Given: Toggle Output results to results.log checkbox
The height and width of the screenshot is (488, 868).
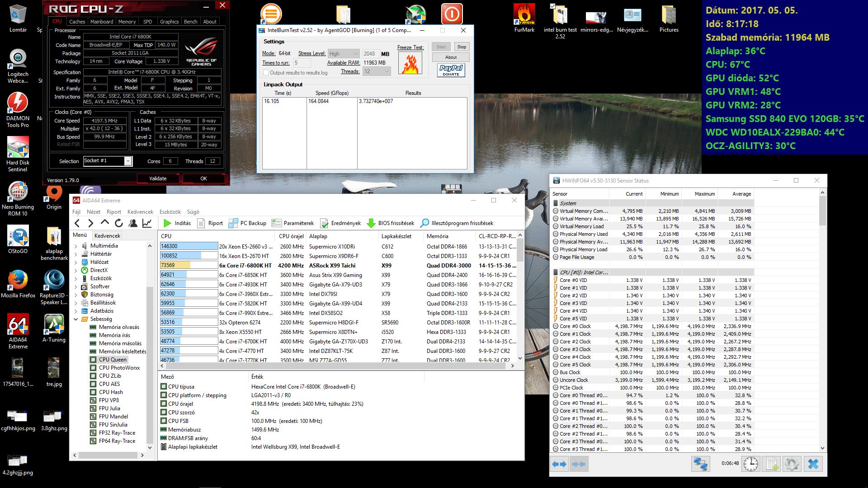Looking at the screenshot, I should [266, 73].
